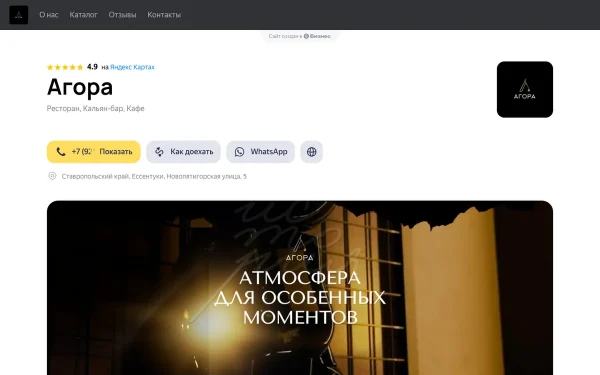The image size is (600, 375).
Task: Click the phone handset icon
Action: click(x=61, y=152)
